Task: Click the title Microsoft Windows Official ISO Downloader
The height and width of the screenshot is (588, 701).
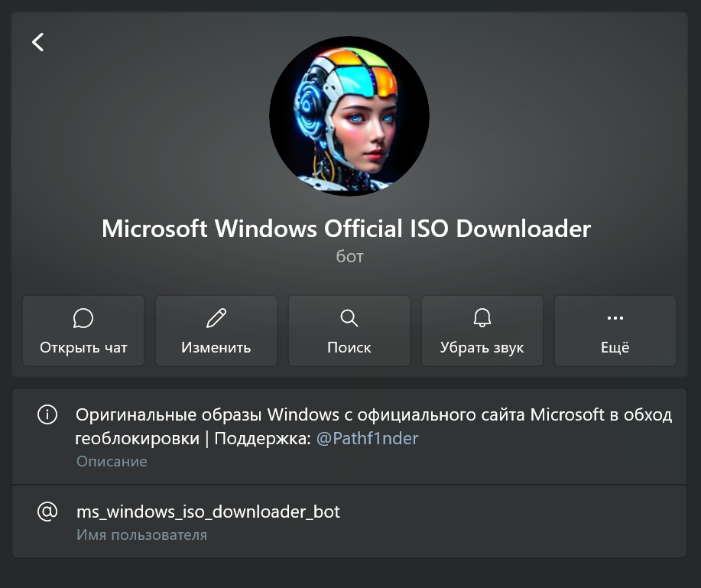Action: pyautogui.click(x=346, y=229)
